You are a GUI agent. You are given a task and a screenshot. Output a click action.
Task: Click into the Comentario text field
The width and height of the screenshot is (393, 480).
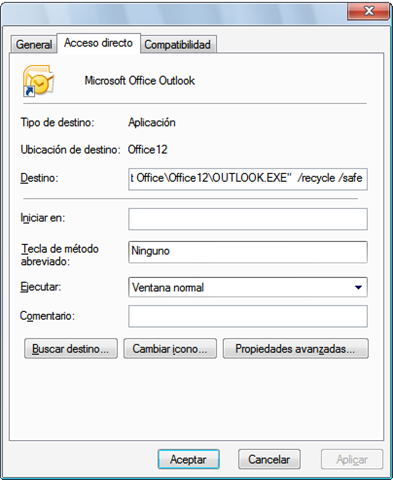click(x=248, y=316)
